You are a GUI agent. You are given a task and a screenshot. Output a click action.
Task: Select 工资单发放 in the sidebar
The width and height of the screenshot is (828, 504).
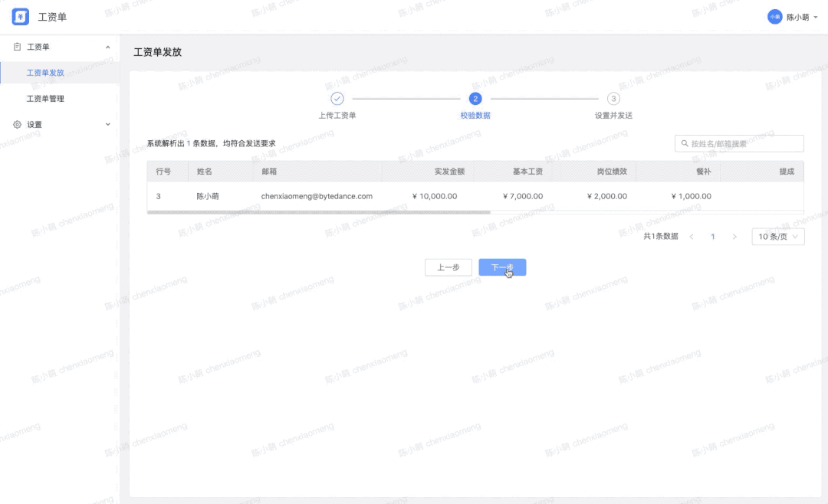(60, 73)
